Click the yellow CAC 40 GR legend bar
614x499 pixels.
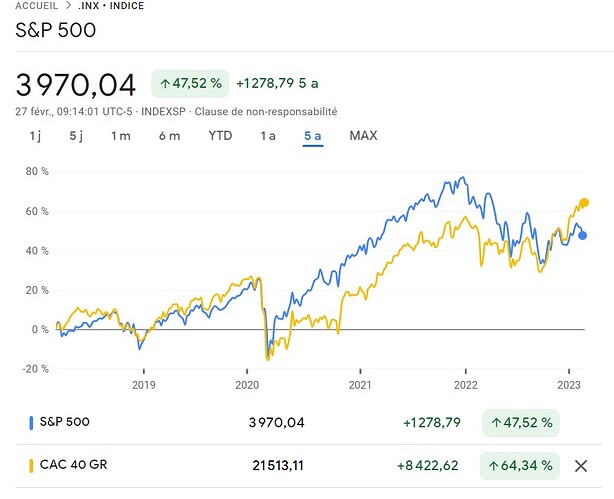[x=31, y=466]
